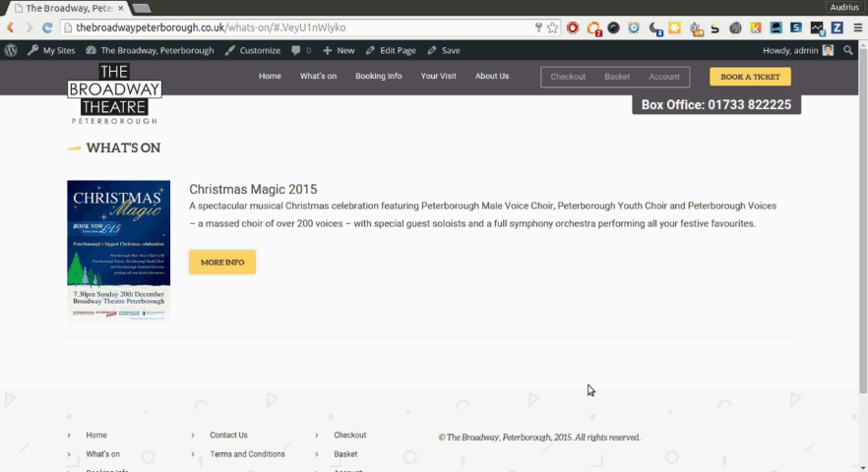Click footer Contact Us link
868x472 pixels.
pyautogui.click(x=228, y=435)
